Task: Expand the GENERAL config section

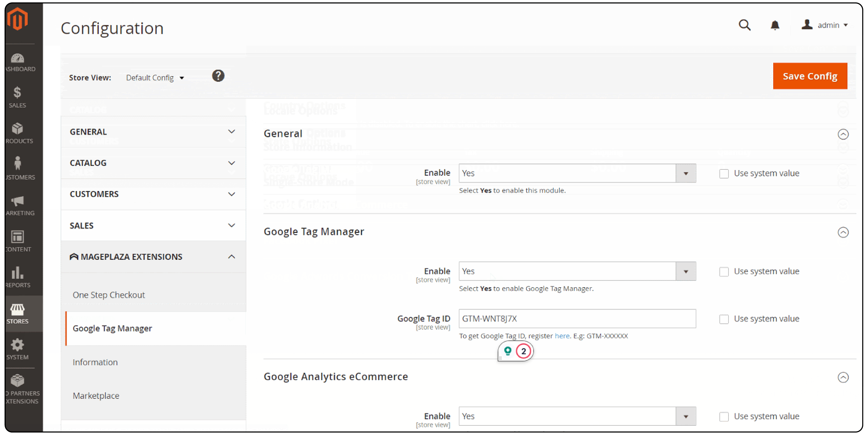Action: [153, 132]
